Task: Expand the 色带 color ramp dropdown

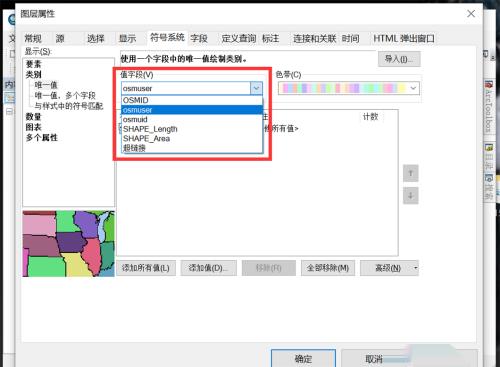Action: click(413, 88)
